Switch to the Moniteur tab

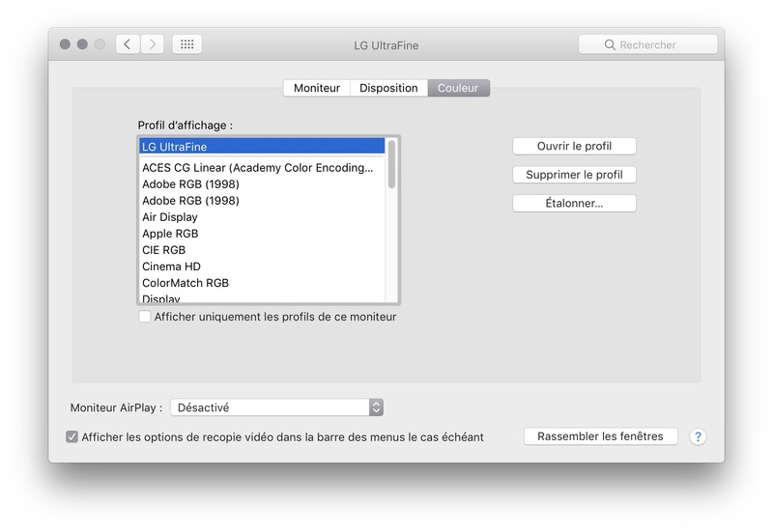(317, 88)
